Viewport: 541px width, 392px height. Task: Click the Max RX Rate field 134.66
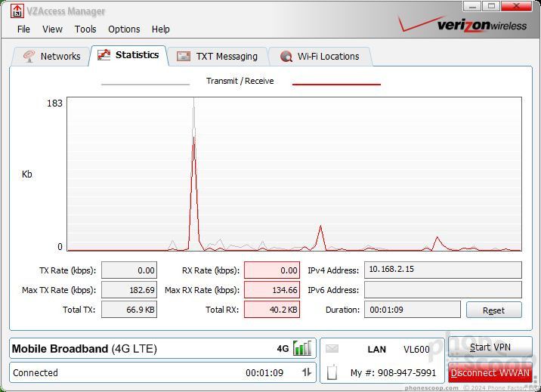[x=272, y=290]
